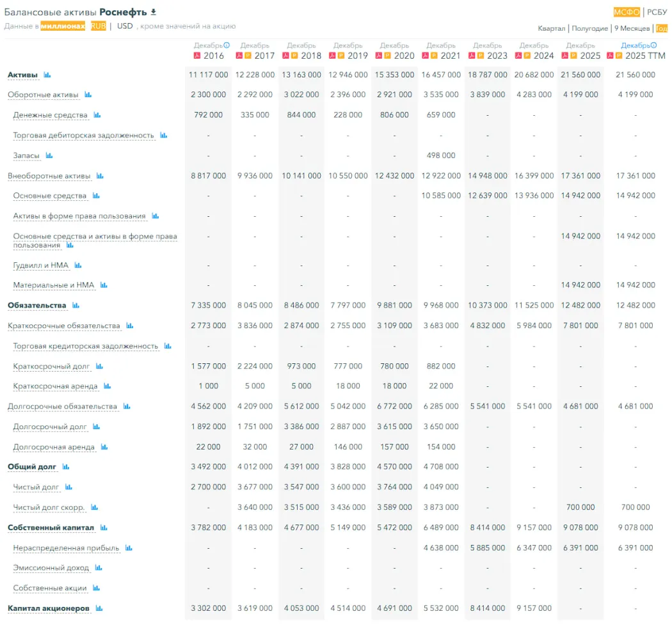Click info icon next to 2025 TTM
The image size is (672, 630).
[x=653, y=45]
